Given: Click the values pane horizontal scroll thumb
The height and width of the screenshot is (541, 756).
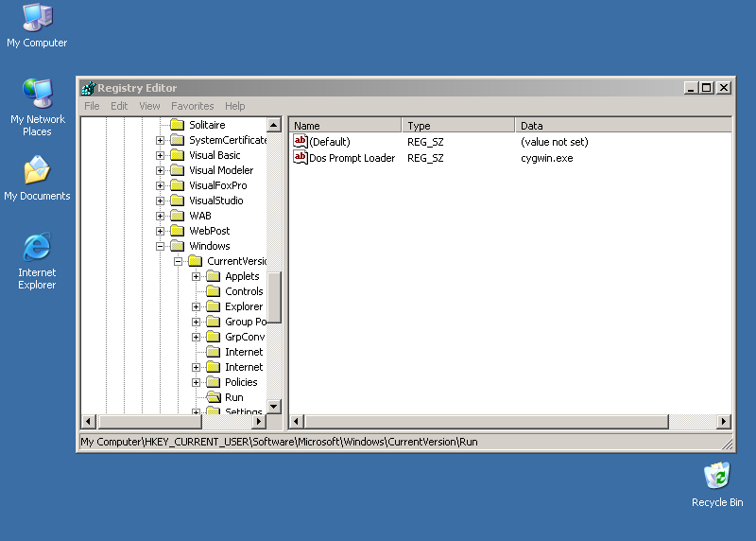Looking at the screenshot, I should pyautogui.click(x=487, y=421).
